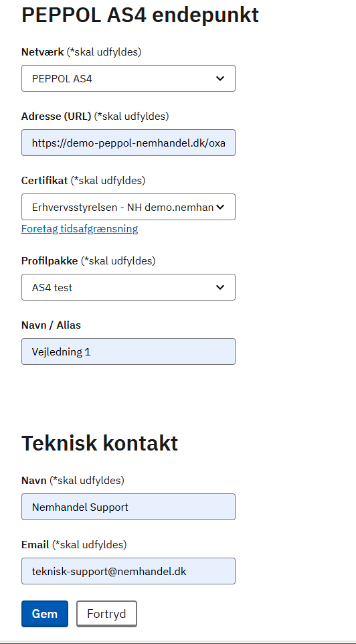The height and width of the screenshot is (644, 356).
Task: Click the Certifikat field label
Action: (x=44, y=180)
